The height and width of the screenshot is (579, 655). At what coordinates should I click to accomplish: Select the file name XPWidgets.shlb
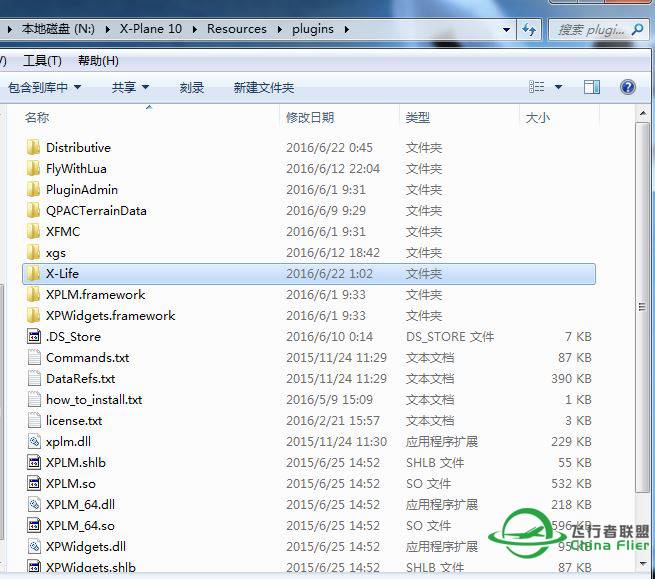(x=91, y=567)
